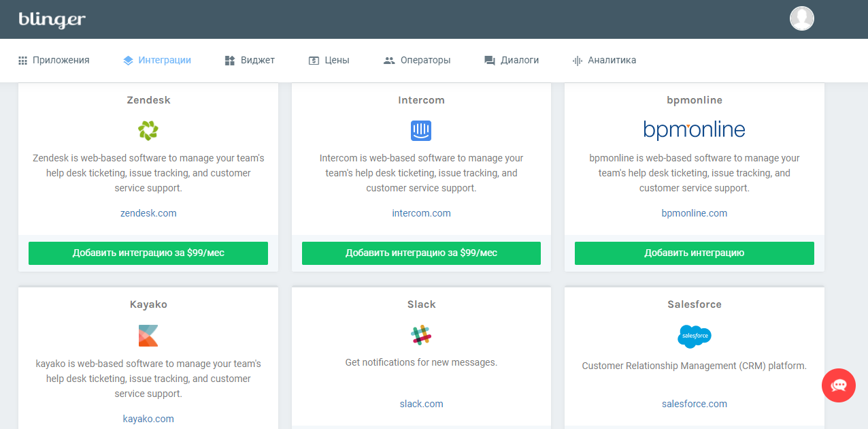Image resolution: width=868 pixels, height=429 pixels.
Task: Click the 'Customer Relationship Management (CRM) platform.' text
Action: [x=695, y=366]
